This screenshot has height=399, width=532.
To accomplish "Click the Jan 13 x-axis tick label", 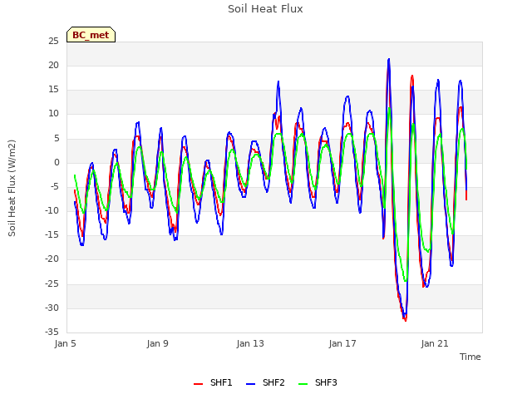I will 250,343.
